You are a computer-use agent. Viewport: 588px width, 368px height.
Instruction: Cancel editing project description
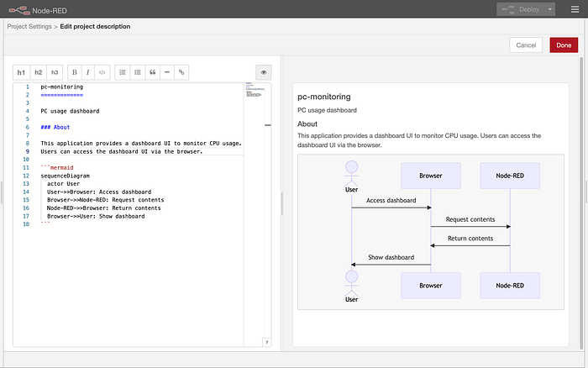click(x=526, y=45)
